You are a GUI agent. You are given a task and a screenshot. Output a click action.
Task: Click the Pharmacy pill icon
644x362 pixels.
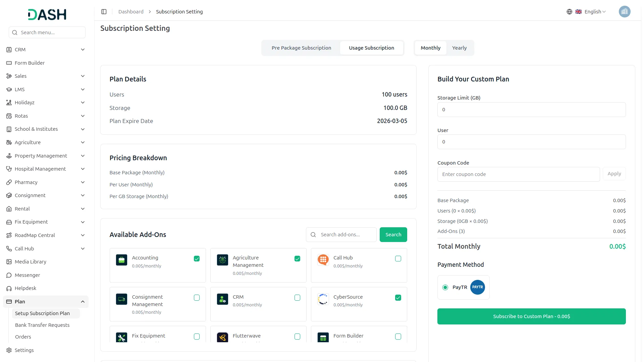(9, 182)
